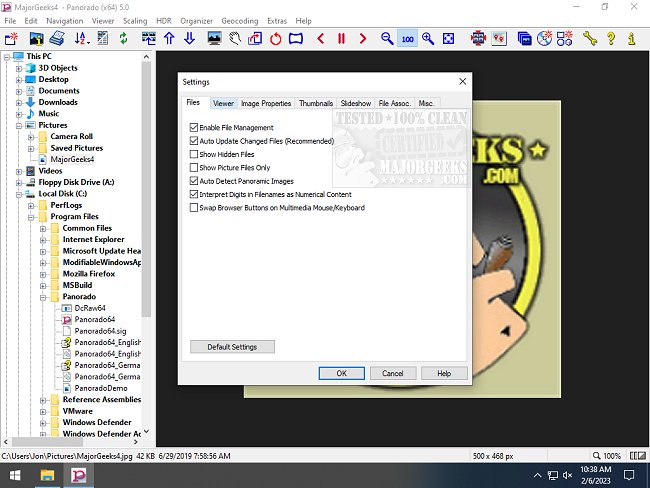Open the image information toolbar icon
650x488 pixels.
point(36,39)
